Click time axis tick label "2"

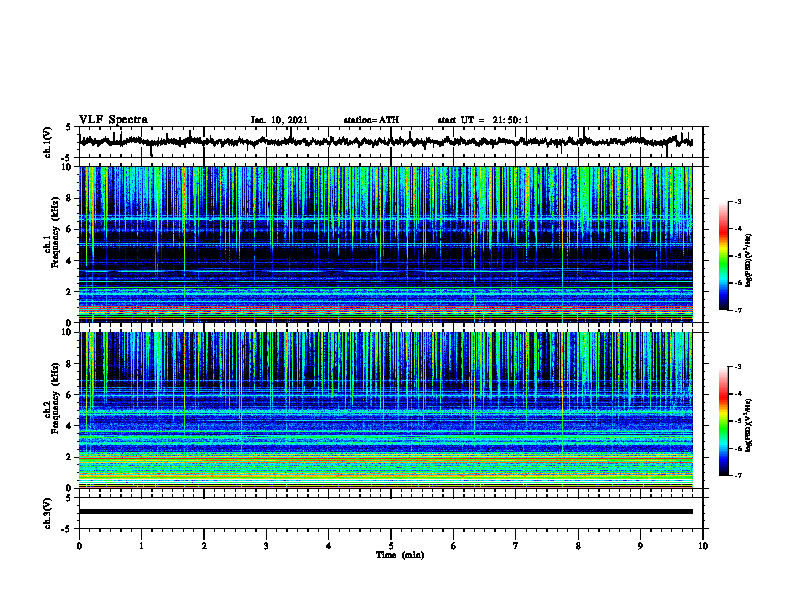(204, 546)
